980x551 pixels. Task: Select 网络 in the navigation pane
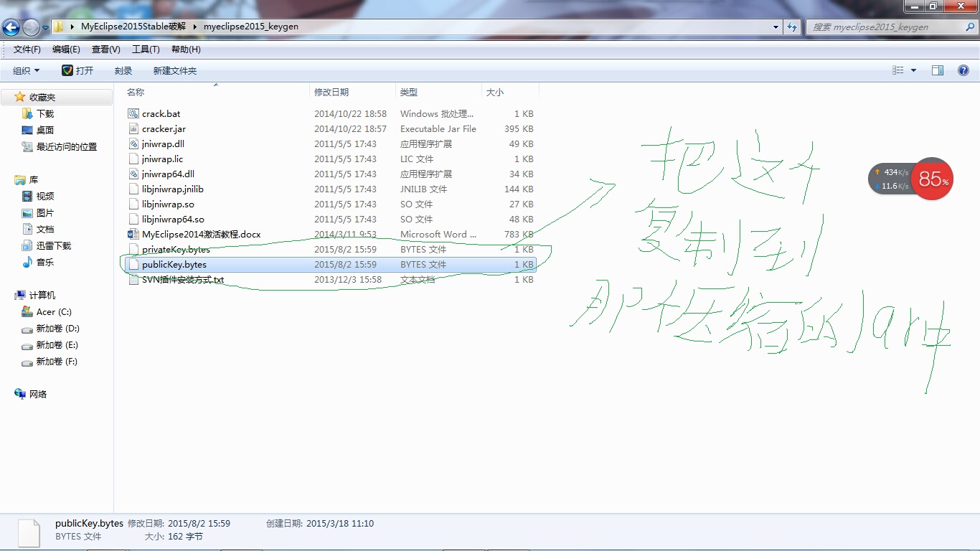tap(38, 394)
